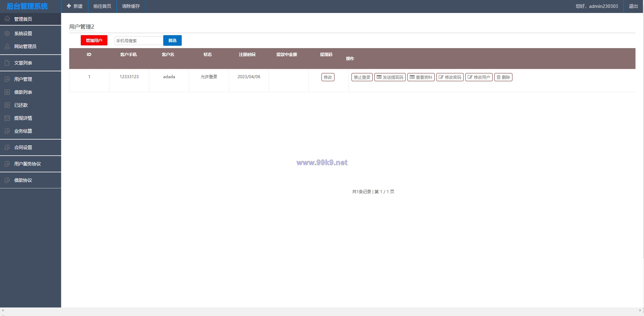Click 发送提现码 for user adada
Viewport: 644px width, 316px height.
click(x=390, y=77)
